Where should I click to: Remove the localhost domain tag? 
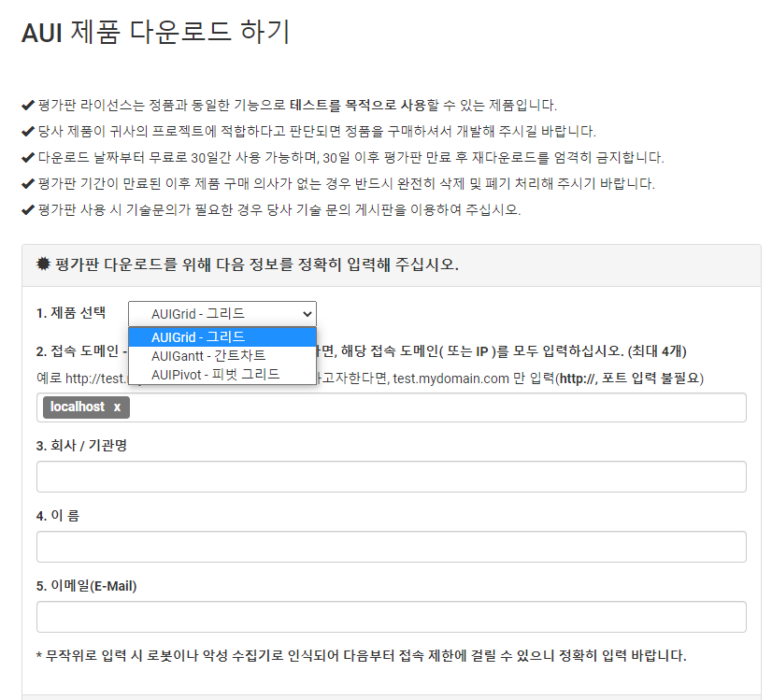coord(117,407)
